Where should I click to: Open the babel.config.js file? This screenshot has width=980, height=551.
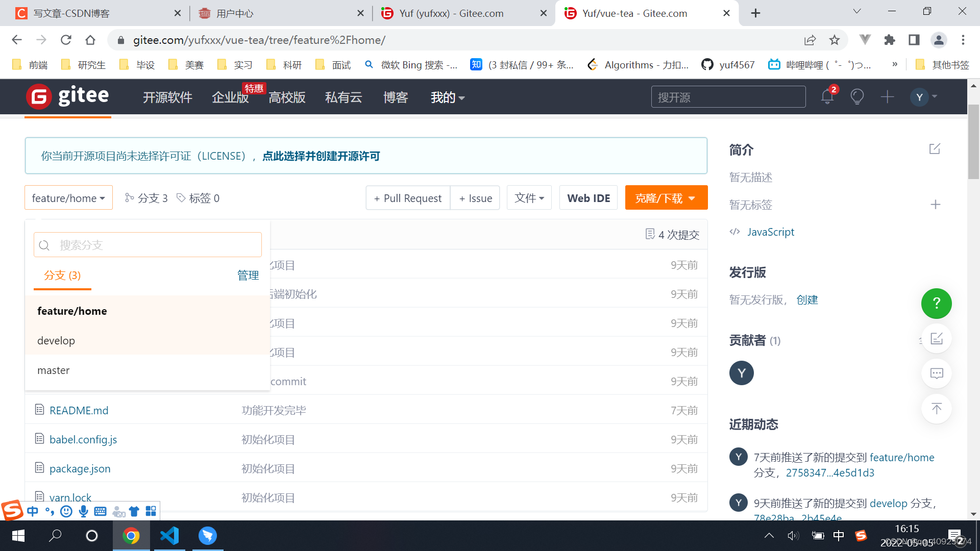tap(83, 439)
